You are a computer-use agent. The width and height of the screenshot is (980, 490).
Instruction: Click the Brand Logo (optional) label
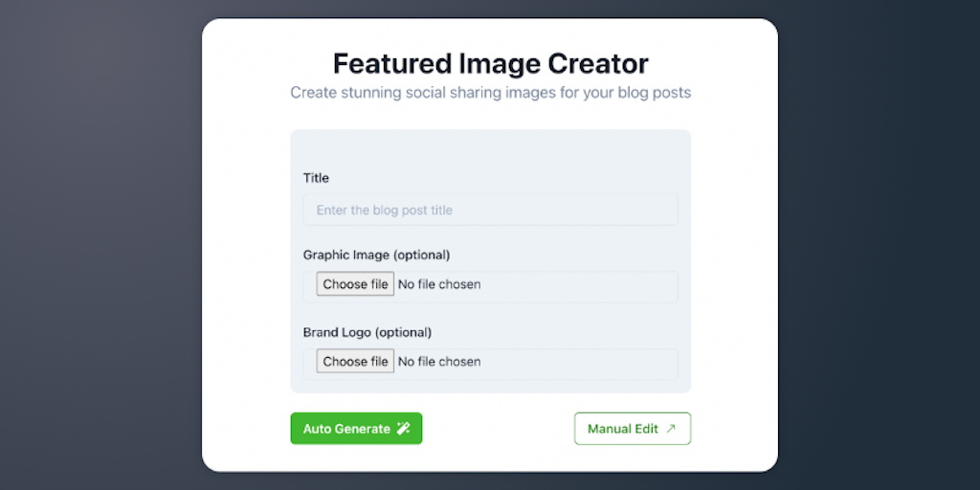[367, 332]
